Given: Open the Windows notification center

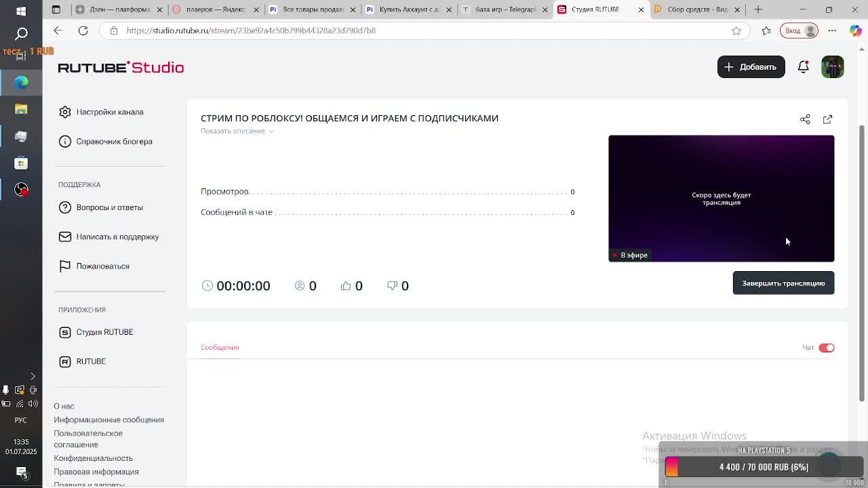Looking at the screenshot, I should click(x=21, y=472).
